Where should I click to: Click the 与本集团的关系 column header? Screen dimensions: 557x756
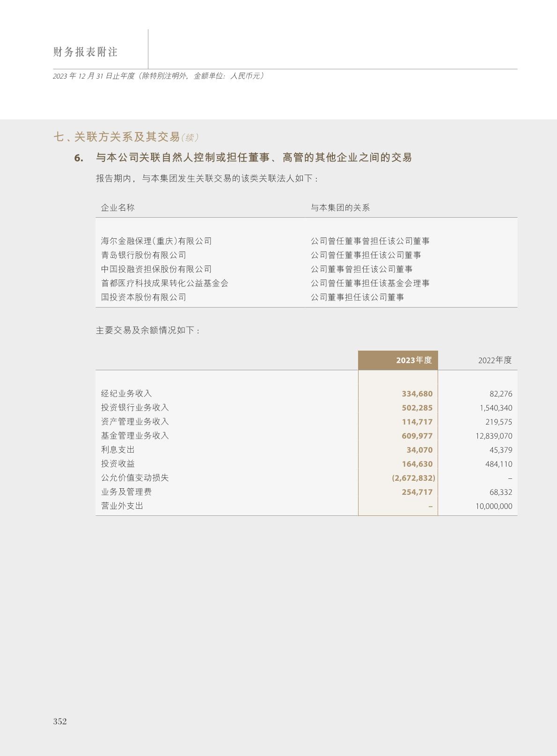coord(340,207)
